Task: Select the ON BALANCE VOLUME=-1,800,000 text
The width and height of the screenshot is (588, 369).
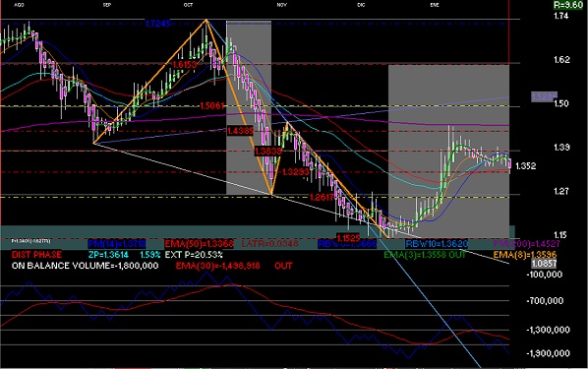Action: pyautogui.click(x=85, y=266)
